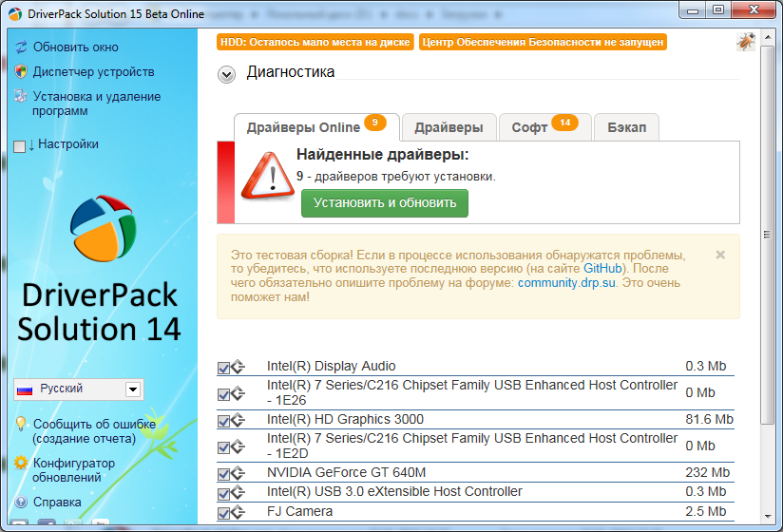This screenshot has width=783, height=532.
Task: Click the Найденные драйверы heading
Action: 383,155
